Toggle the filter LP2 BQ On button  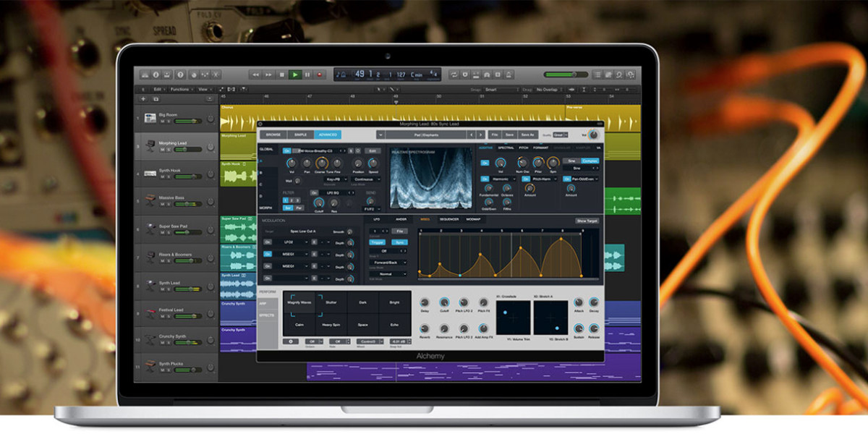point(314,192)
